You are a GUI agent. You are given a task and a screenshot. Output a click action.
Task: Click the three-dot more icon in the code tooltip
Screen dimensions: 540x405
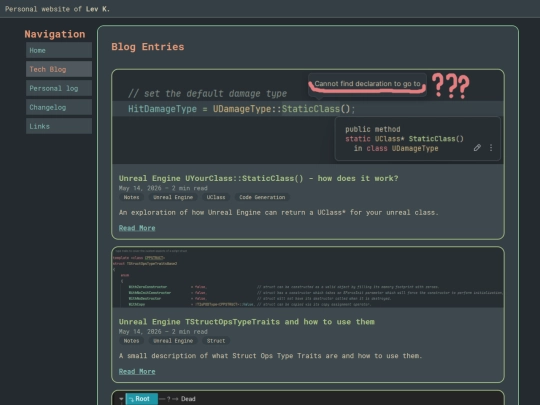pyautogui.click(x=491, y=148)
